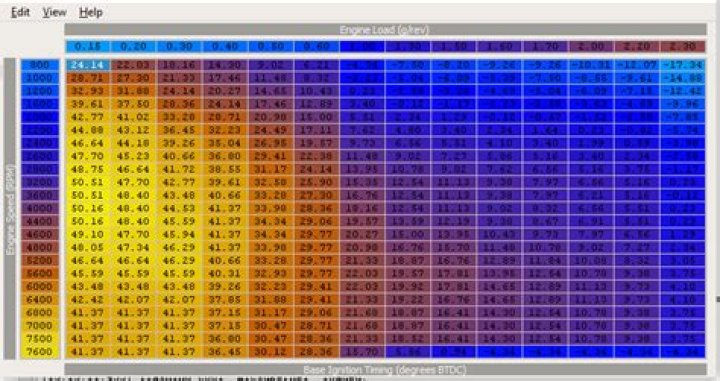720x381 pixels.
Task: Click the 39.26 cell in the 6000 row
Action: tap(225, 286)
